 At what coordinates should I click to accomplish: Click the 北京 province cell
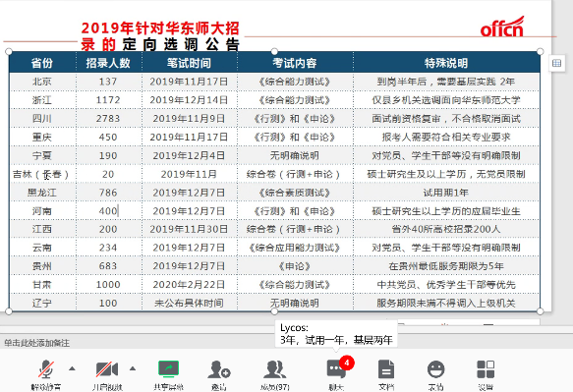42,82
